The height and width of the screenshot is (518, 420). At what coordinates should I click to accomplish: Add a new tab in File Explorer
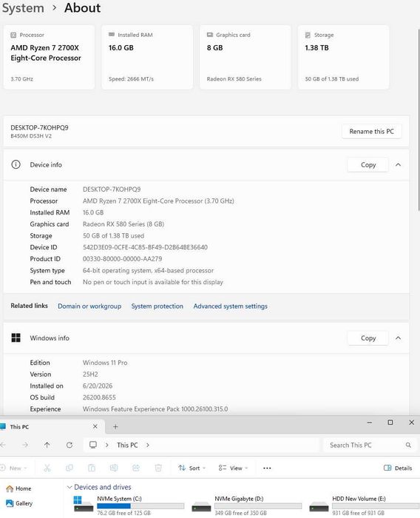115,427
